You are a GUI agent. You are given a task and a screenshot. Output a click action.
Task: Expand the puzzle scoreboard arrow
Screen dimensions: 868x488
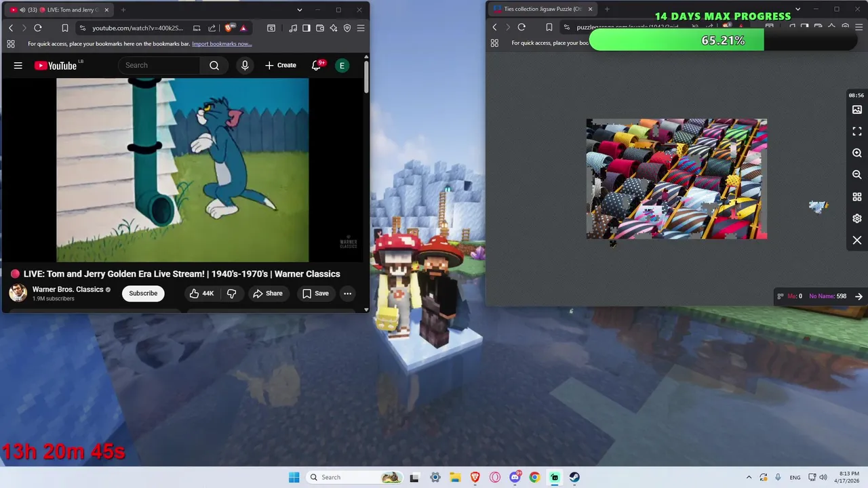(859, 296)
